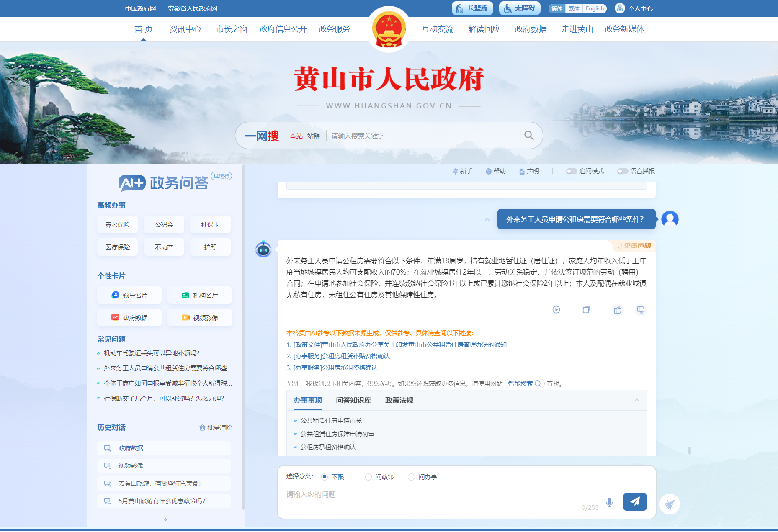Open the 长辈版 elder mode button
The height and width of the screenshot is (532, 778).
pos(472,8)
